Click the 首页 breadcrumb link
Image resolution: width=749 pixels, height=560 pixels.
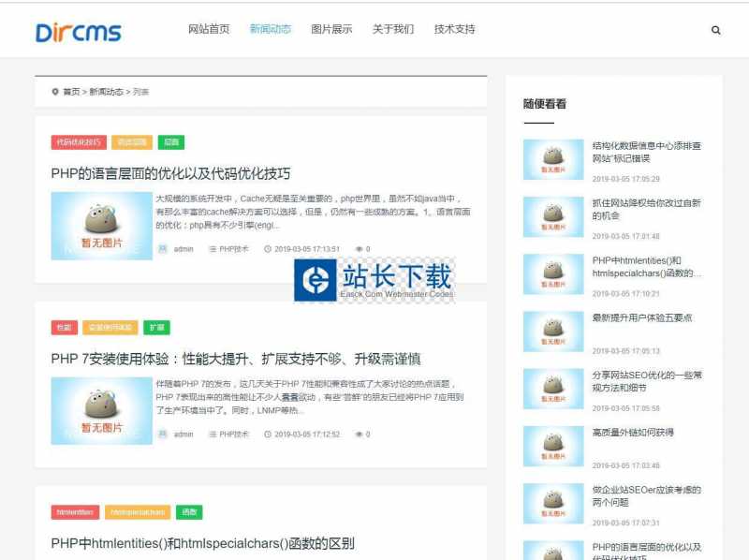(71, 92)
